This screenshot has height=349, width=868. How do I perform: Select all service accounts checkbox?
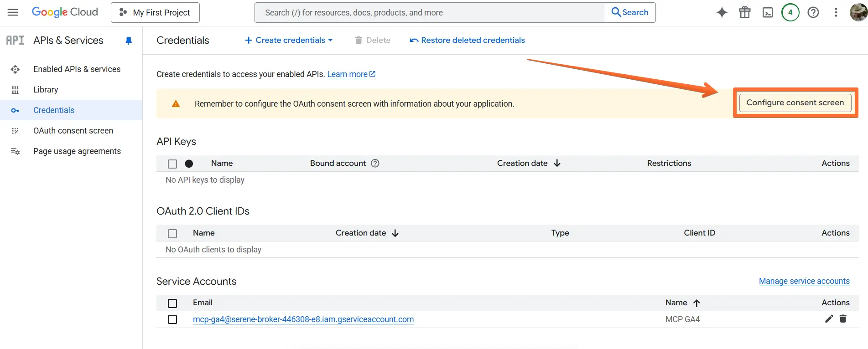(172, 303)
